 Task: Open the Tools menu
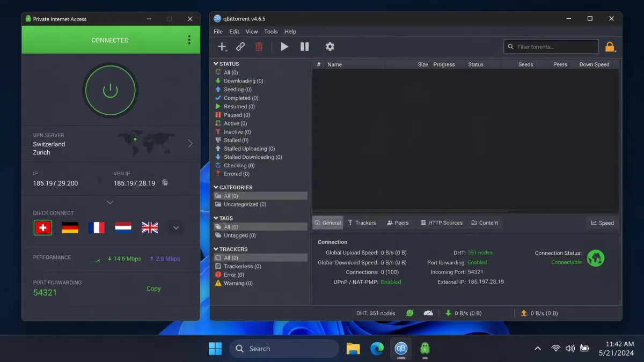tap(271, 32)
